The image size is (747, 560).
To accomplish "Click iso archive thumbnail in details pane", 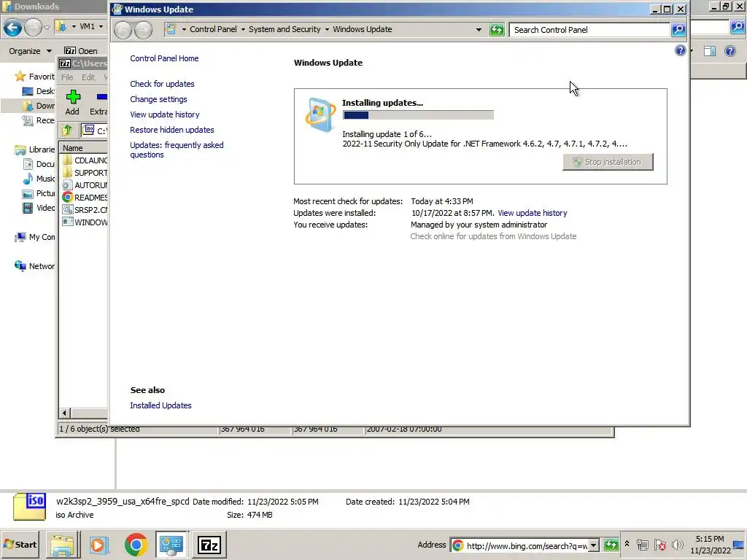I will pos(29,506).
